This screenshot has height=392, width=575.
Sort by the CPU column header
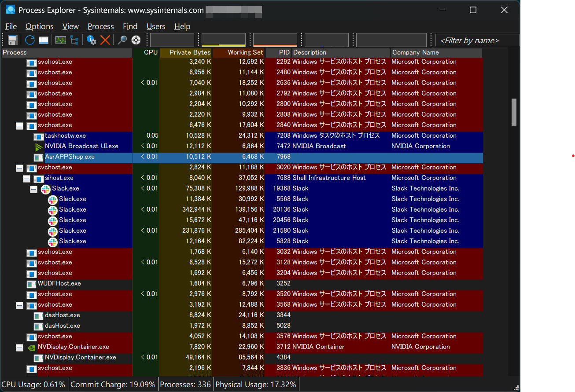click(x=146, y=52)
